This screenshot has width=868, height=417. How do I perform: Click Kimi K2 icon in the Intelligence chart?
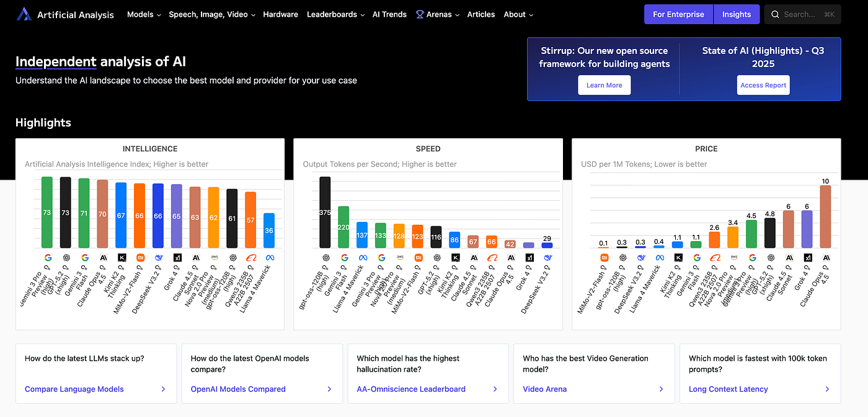(122, 258)
